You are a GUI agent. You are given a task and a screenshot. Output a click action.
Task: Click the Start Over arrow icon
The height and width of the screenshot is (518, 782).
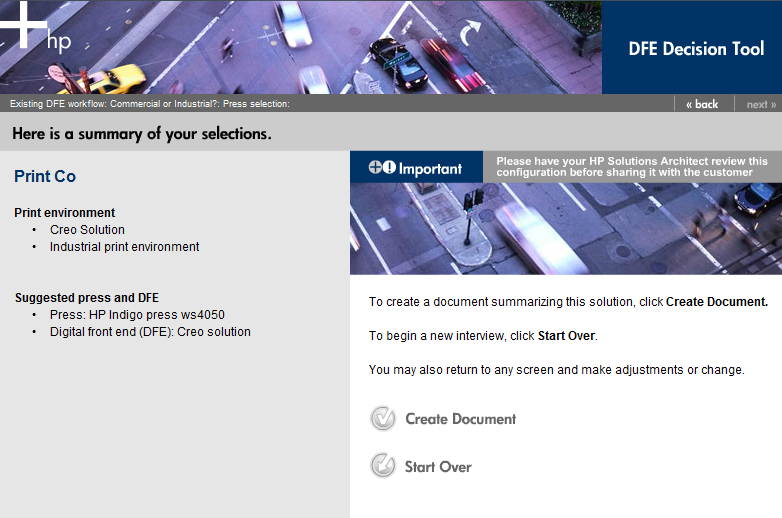click(383, 466)
